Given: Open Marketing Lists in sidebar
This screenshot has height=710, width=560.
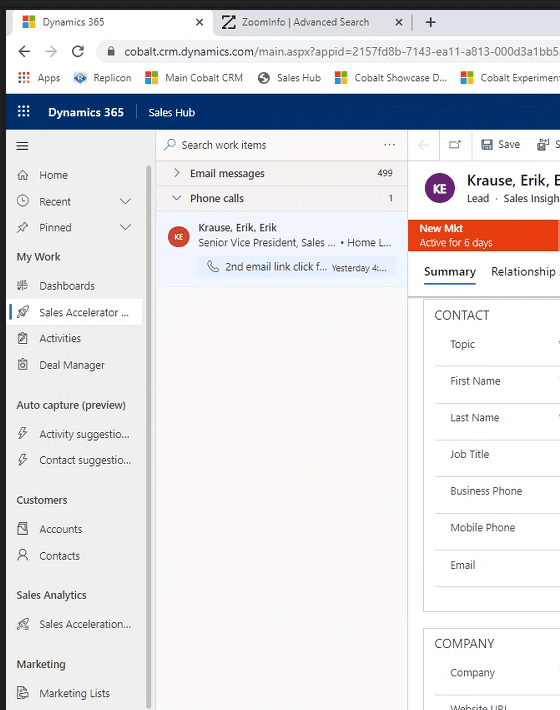Looking at the screenshot, I should [75, 693].
